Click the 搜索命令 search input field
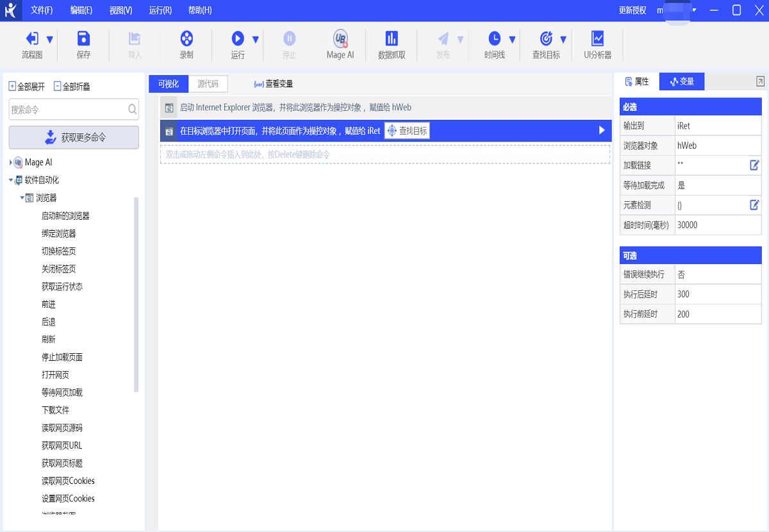Image resolution: width=769 pixels, height=532 pixels. tap(67, 110)
